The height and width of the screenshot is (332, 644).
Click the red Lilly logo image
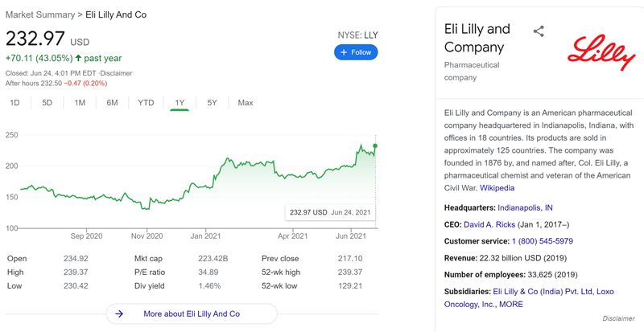(x=601, y=52)
